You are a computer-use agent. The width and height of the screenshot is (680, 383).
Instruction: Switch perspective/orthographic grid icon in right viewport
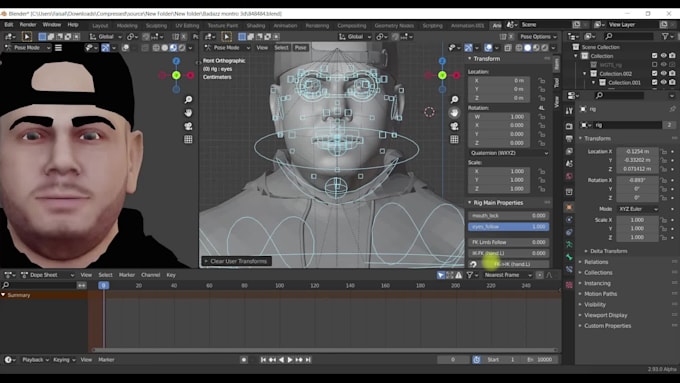click(x=454, y=139)
